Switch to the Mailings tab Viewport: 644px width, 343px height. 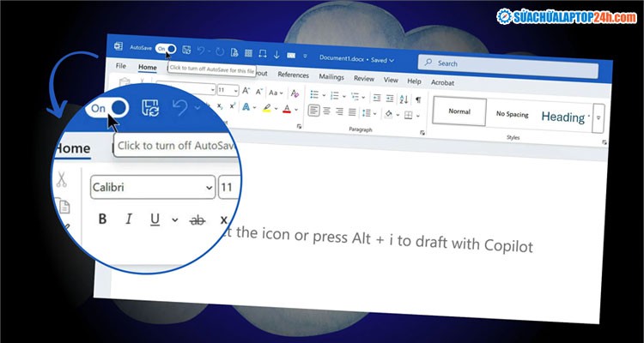click(331, 76)
